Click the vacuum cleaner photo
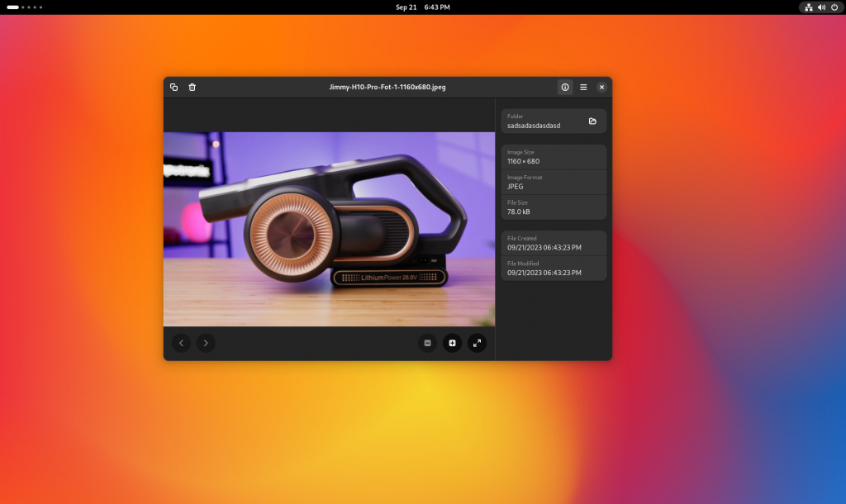The height and width of the screenshot is (504, 846). click(x=329, y=229)
